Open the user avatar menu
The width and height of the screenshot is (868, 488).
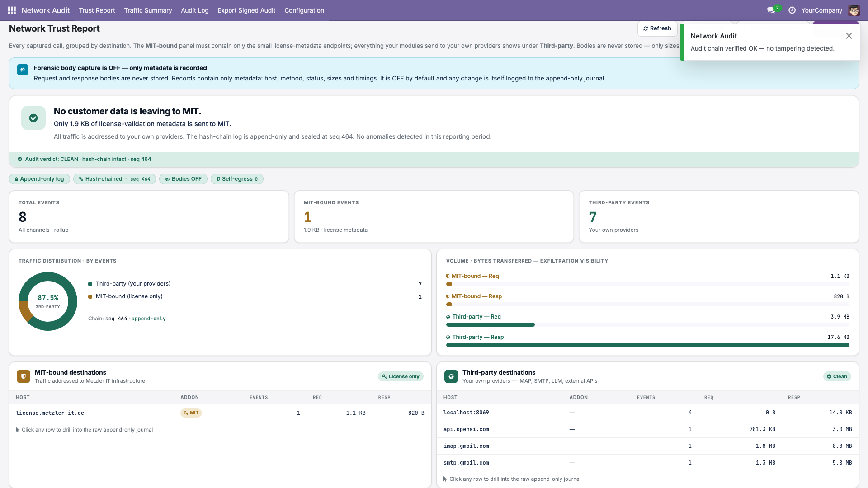[854, 10]
